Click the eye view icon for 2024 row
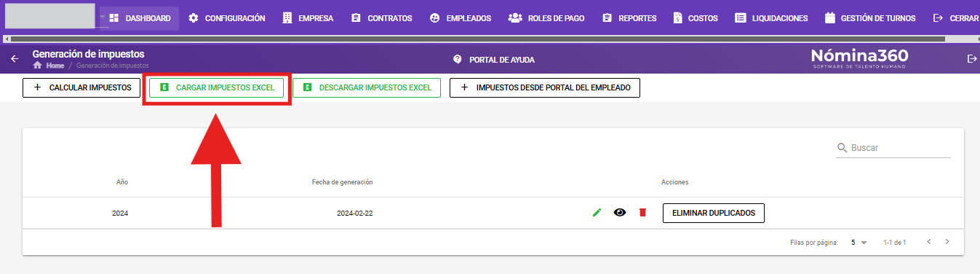This screenshot has height=274, width=980. 620,213
